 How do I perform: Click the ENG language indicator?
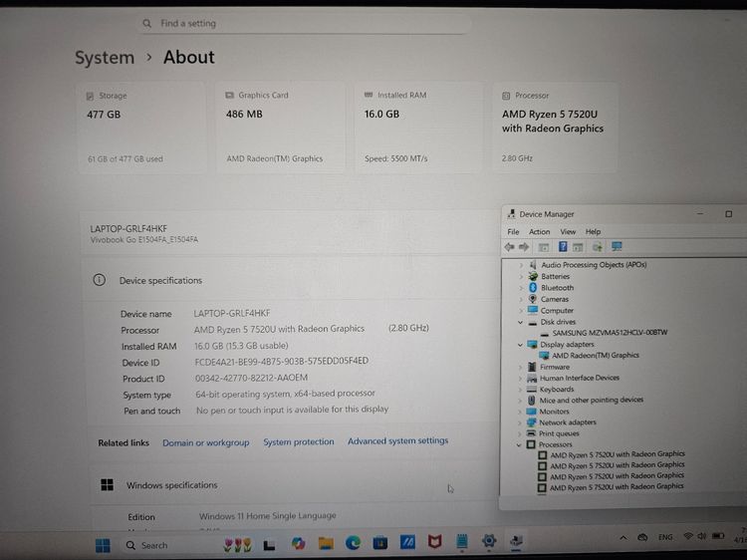[x=665, y=537]
